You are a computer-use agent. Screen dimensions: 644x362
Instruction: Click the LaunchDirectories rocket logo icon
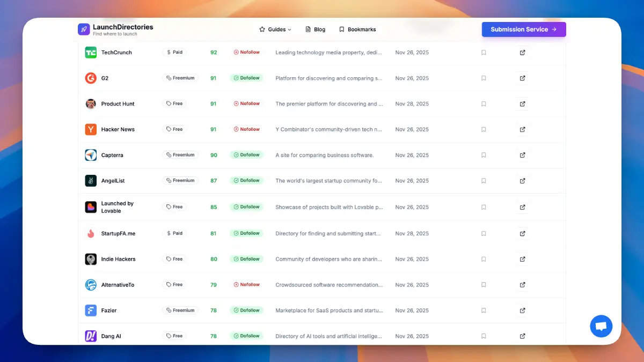point(84,28)
